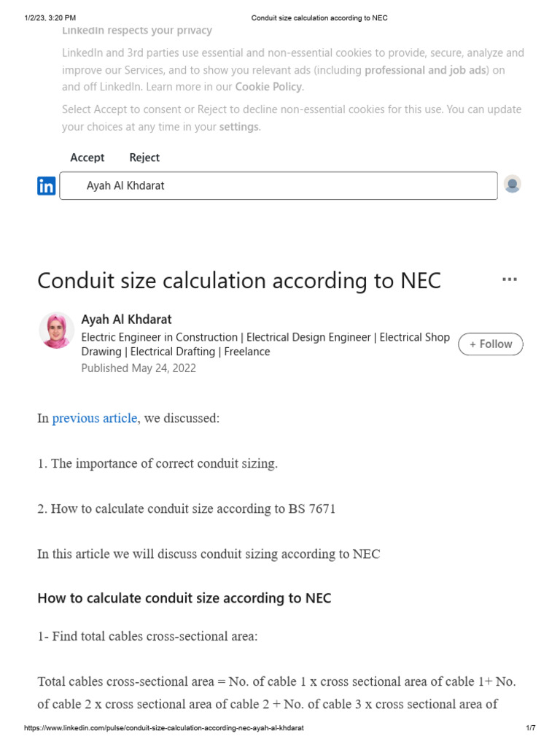This screenshot has width=560, height=747.
Task: Open the profile avatar icon beside search bar
Action: click(x=513, y=184)
